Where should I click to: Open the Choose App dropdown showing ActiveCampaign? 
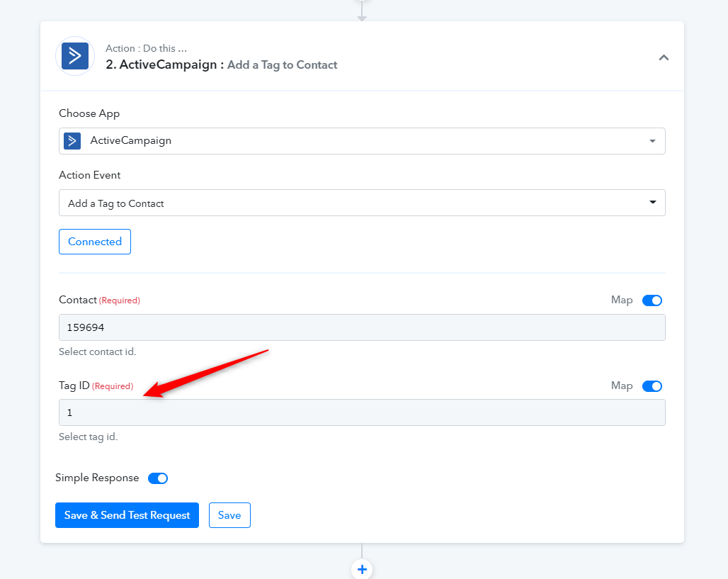point(362,141)
